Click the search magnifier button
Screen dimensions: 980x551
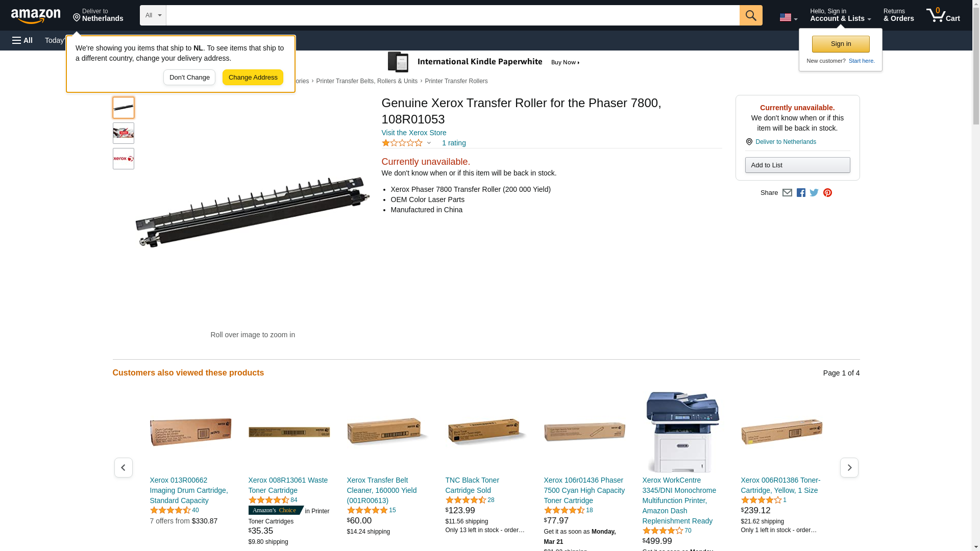pyautogui.click(x=750, y=15)
